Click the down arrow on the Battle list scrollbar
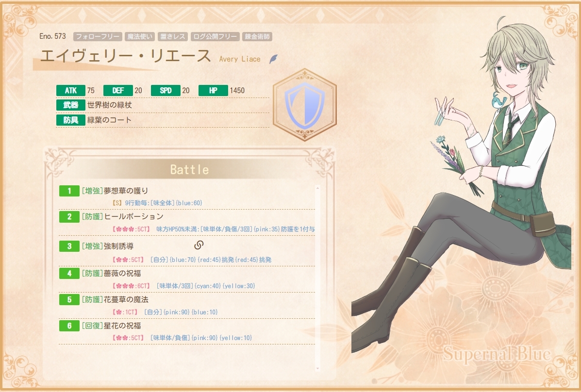Image resolution: width=581 pixels, height=392 pixels. point(317,368)
